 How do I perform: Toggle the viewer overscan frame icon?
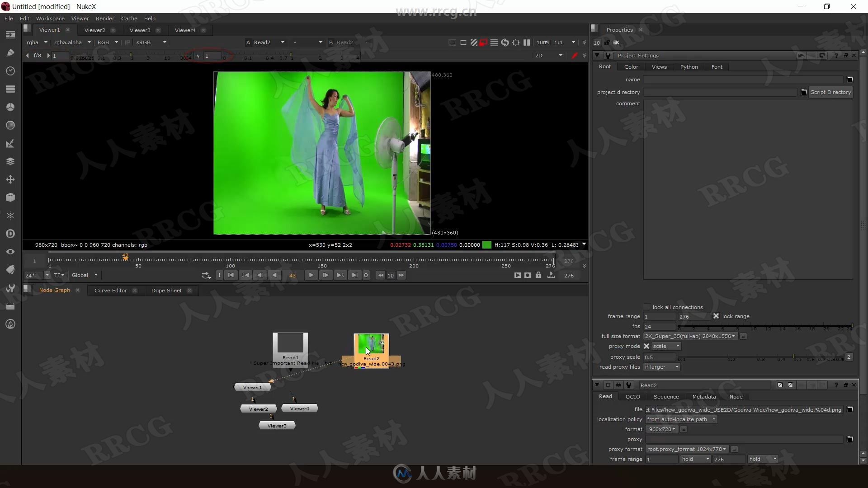click(x=452, y=42)
